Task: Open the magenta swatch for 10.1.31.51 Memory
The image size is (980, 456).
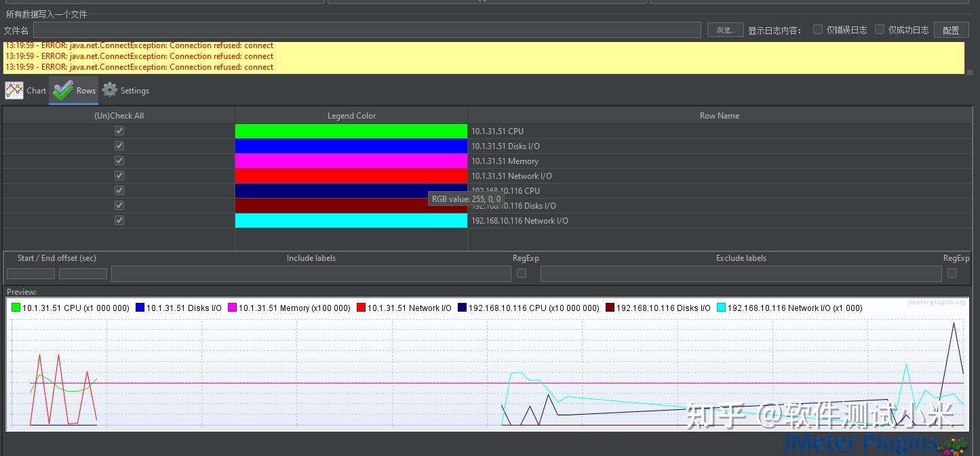Action: click(351, 161)
